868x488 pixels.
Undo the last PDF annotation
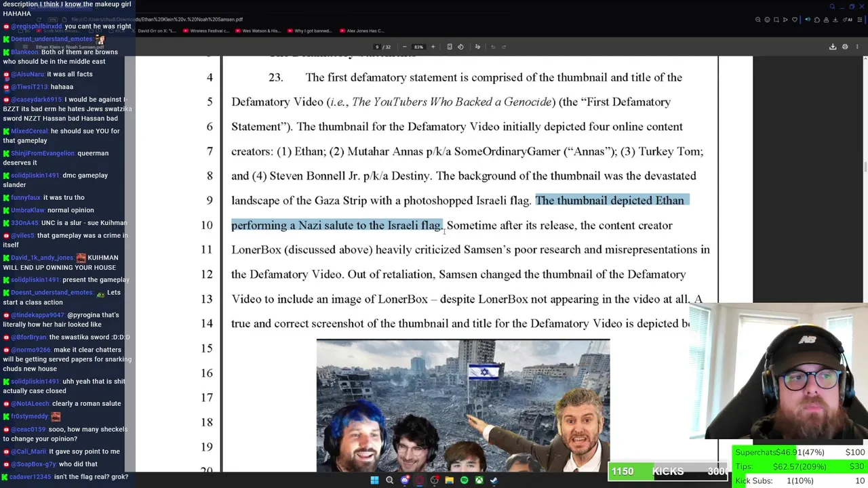pos(493,47)
